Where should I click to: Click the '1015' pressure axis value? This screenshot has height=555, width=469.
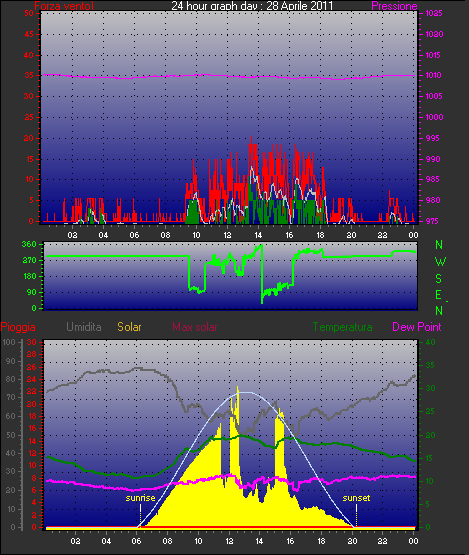click(x=434, y=55)
